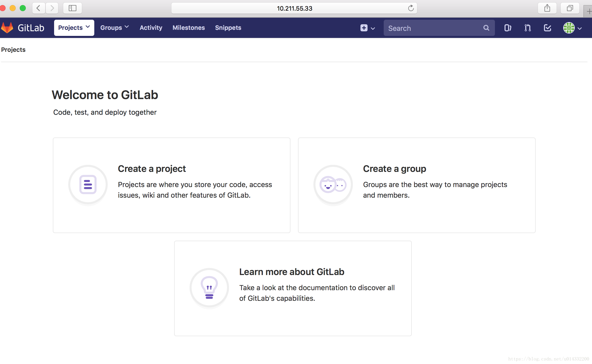Expand the Projects dropdown menu
Viewport: 592px width, 364px height.
tap(74, 28)
